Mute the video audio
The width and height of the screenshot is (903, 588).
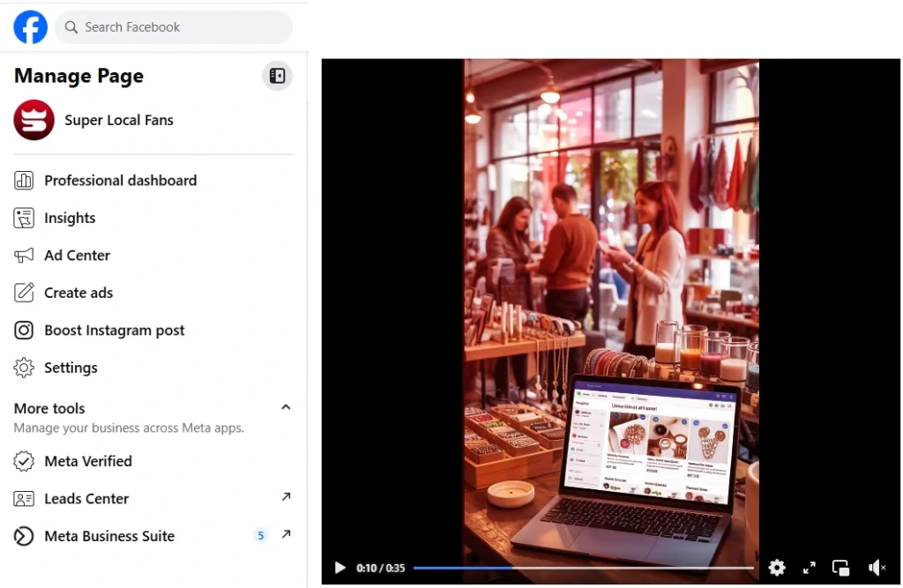(877, 568)
